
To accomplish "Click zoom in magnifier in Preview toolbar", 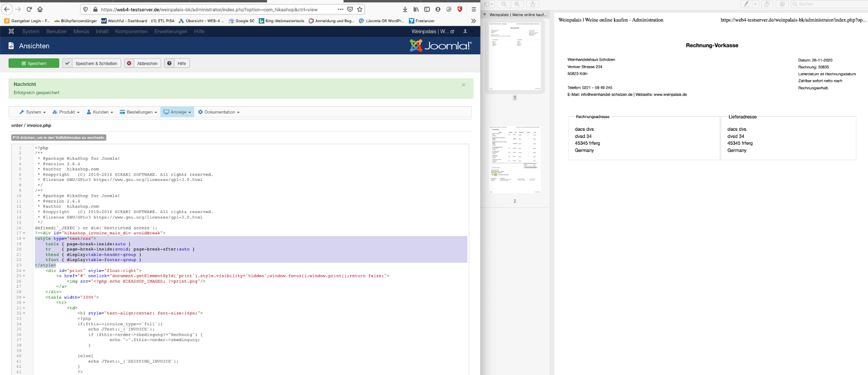I will [517, 4].
